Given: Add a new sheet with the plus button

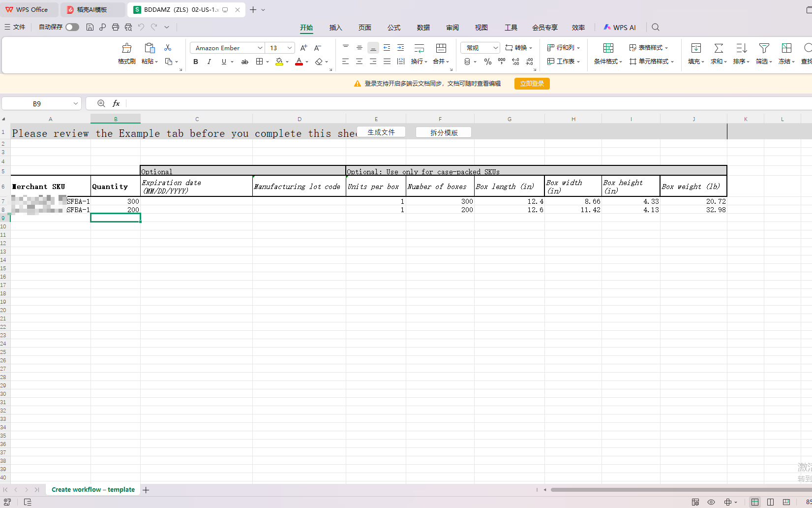Looking at the screenshot, I should pyautogui.click(x=146, y=490).
